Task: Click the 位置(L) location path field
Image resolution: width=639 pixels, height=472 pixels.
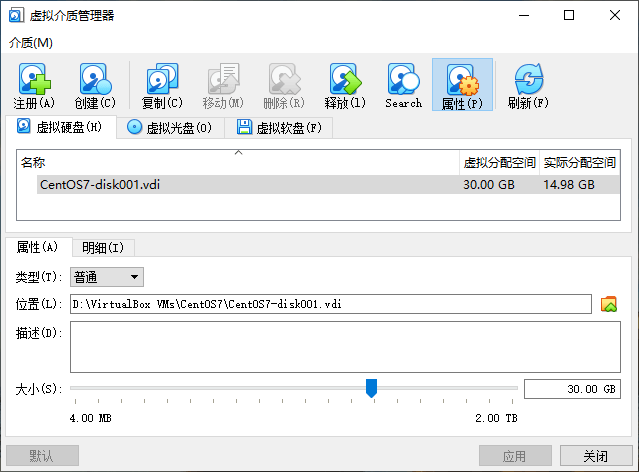Action: (x=331, y=304)
